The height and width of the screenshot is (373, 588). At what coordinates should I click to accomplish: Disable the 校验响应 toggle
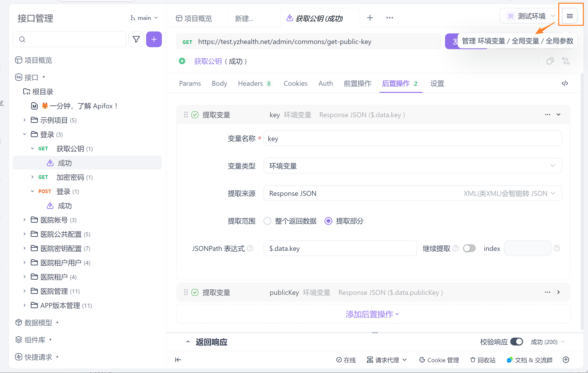coord(516,342)
